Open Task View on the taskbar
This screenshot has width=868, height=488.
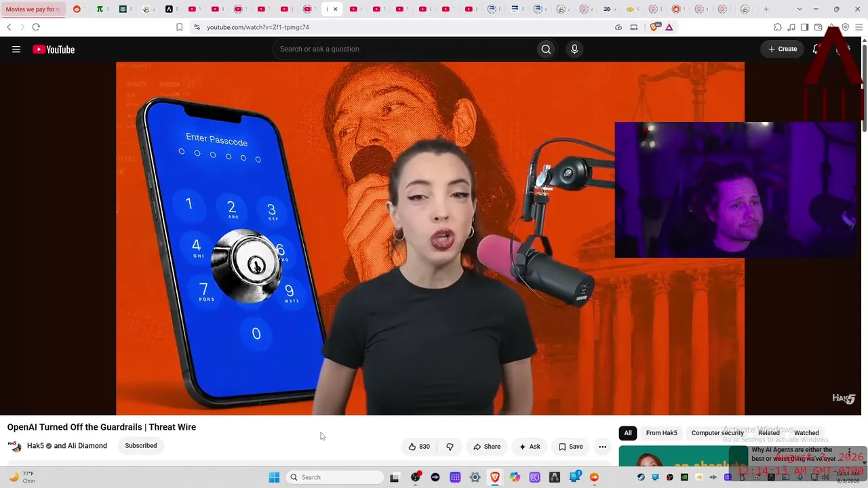click(x=394, y=477)
